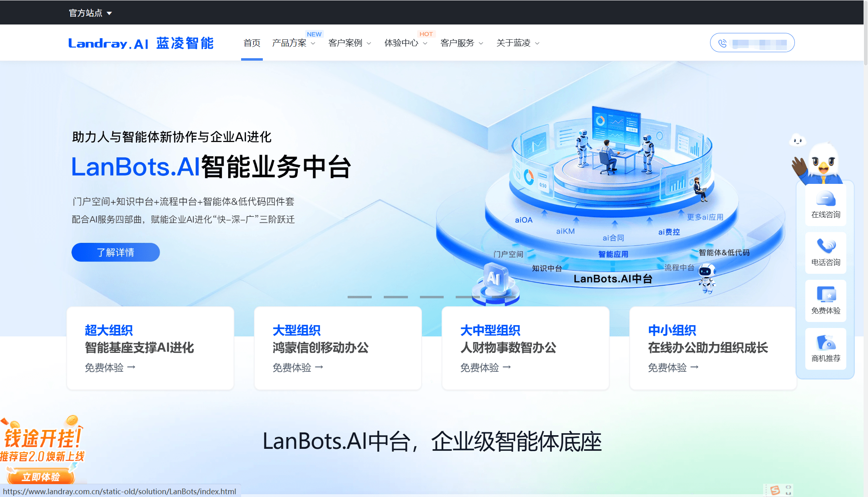868x497 pixels.
Task: Go to 首页 tab in navigation
Action: tap(252, 43)
